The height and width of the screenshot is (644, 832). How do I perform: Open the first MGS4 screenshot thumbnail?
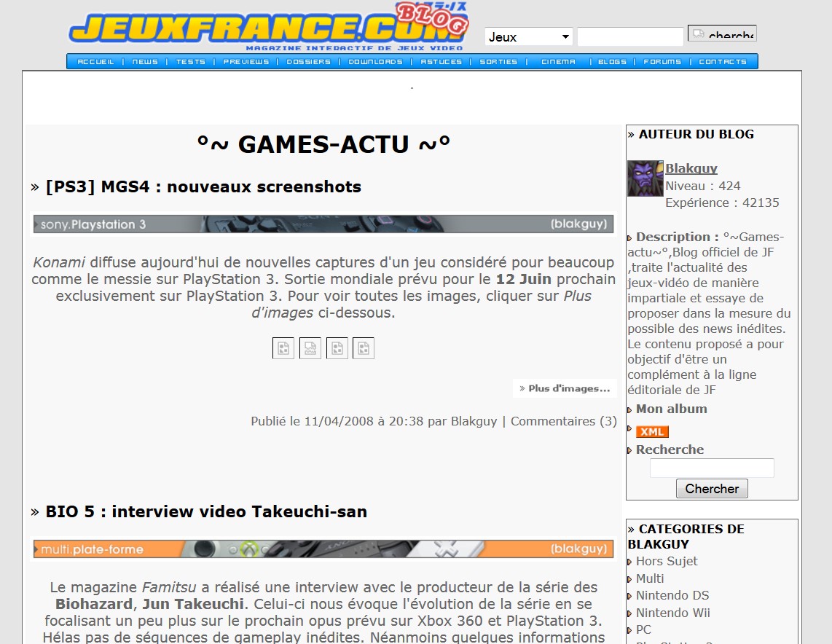283,348
